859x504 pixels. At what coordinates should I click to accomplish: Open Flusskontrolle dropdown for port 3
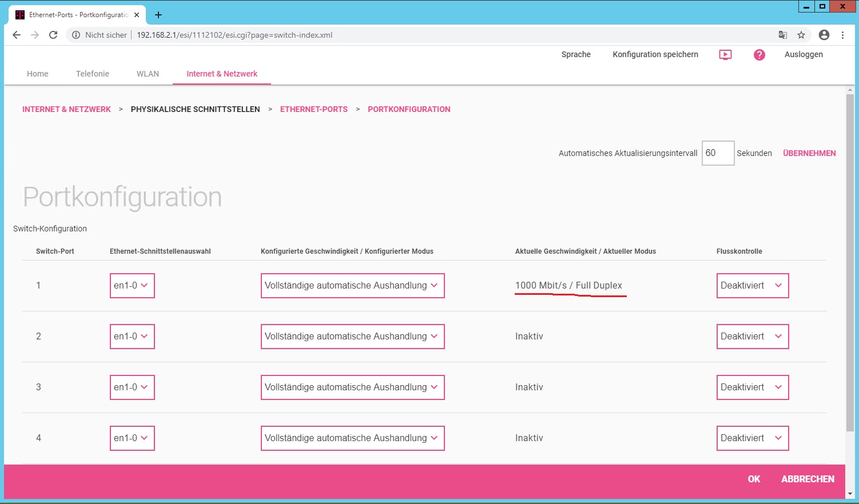tap(753, 387)
